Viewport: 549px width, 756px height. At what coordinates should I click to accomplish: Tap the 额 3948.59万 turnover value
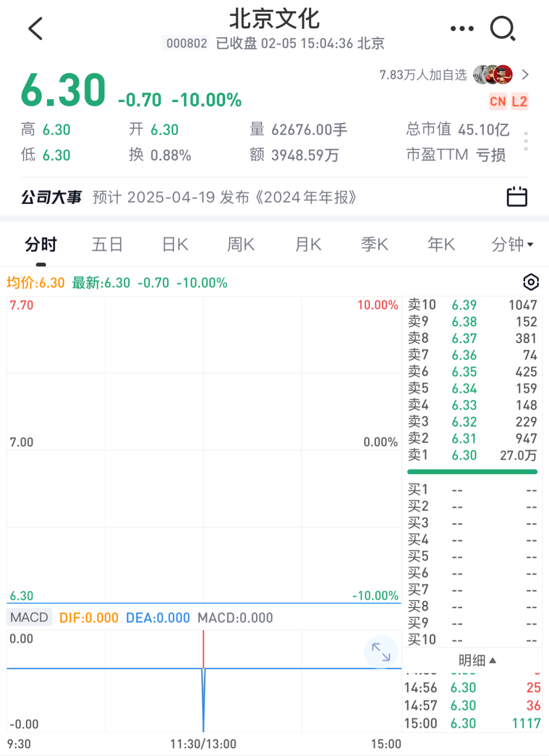tap(294, 155)
